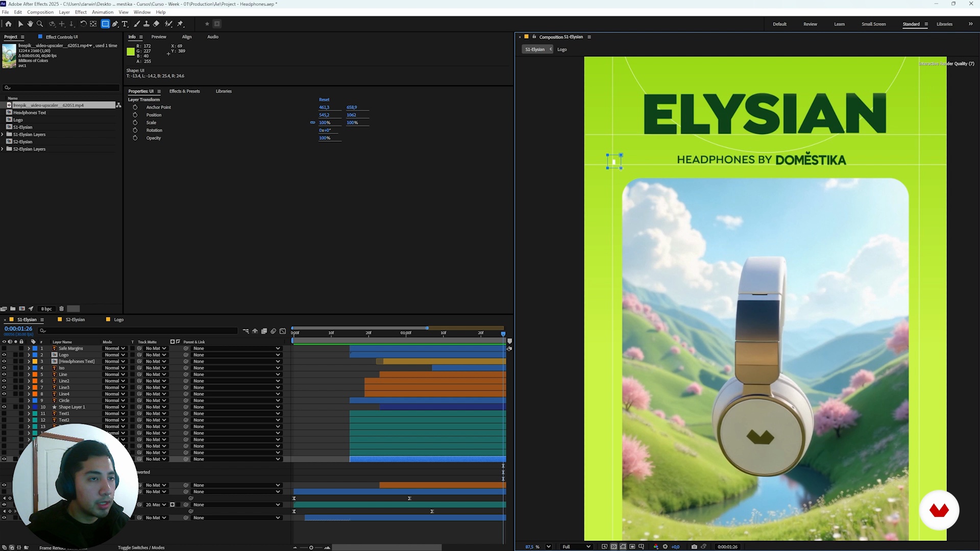The height and width of the screenshot is (551, 980).
Task: Select the Headphones Text project item
Action: [29, 113]
